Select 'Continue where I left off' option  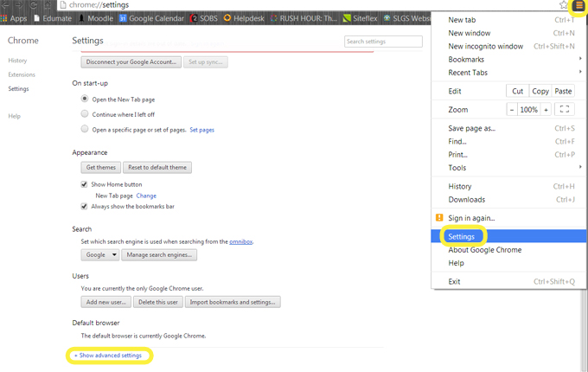click(85, 113)
